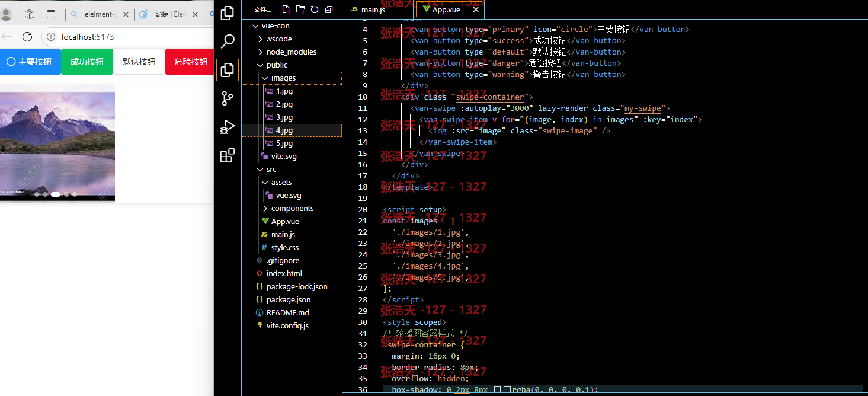This screenshot has width=868, height=396.
Task: Click the 文件... explorer panel title
Action: click(x=262, y=9)
